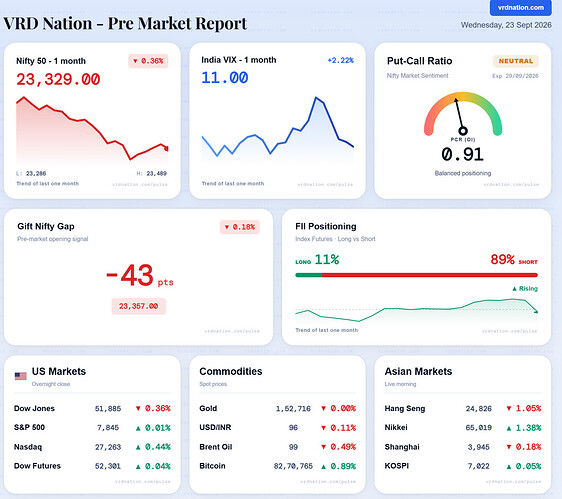Click the Nikkei up arrow icon
The width and height of the screenshot is (562, 499).
coord(509,428)
